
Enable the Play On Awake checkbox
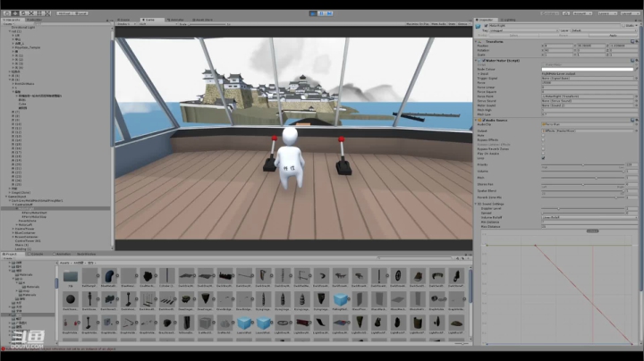click(x=544, y=154)
